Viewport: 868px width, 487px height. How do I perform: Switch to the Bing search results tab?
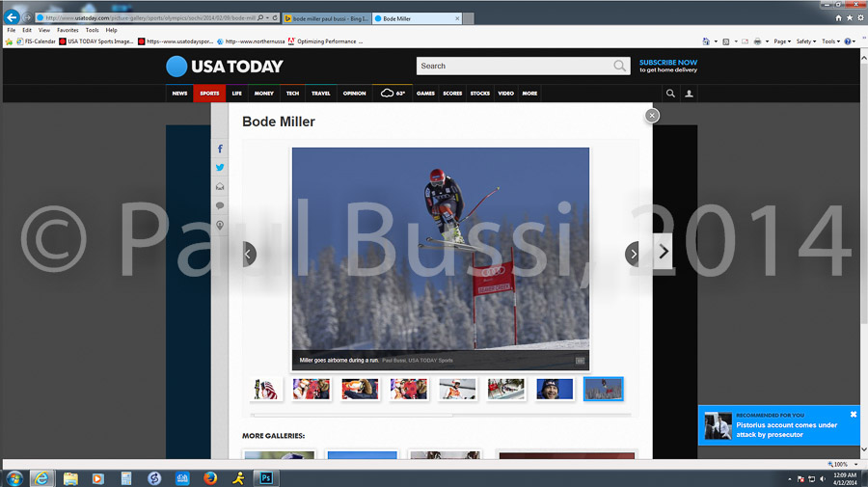coord(327,18)
